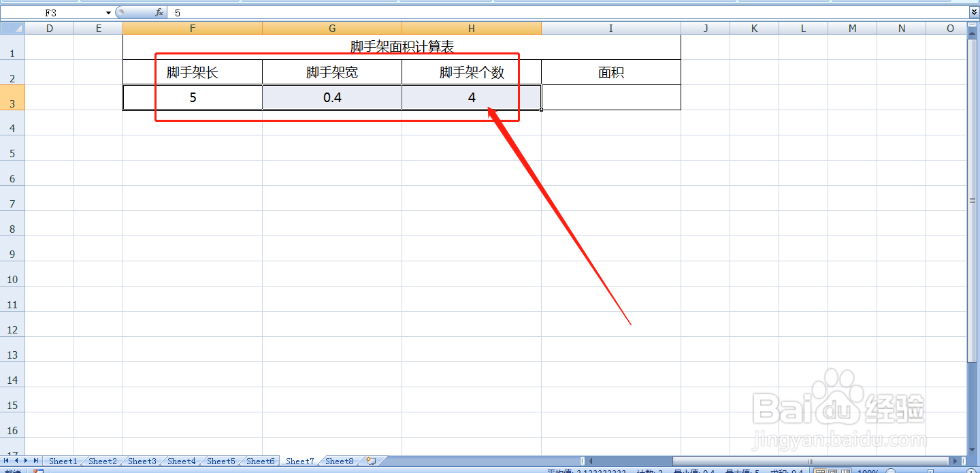Click the Insert Worksheet icon after Sheet8
The image size is (980, 473).
[371, 461]
